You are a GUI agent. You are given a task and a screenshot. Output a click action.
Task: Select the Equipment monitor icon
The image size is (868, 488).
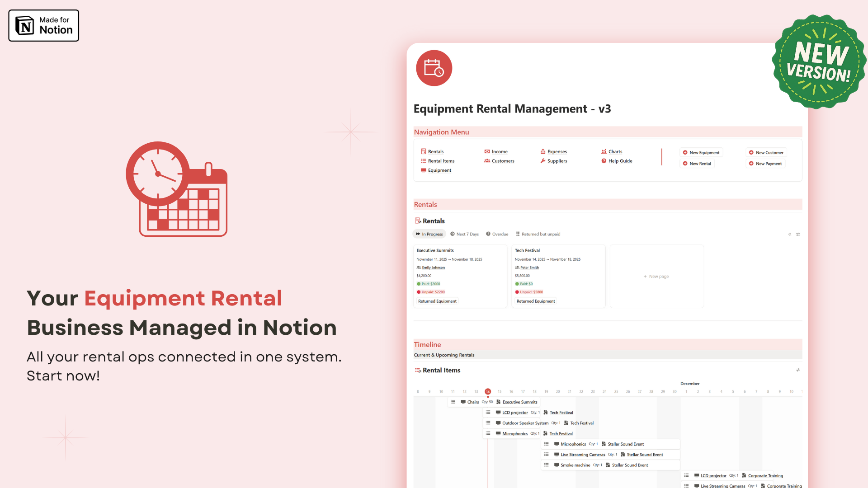point(424,170)
